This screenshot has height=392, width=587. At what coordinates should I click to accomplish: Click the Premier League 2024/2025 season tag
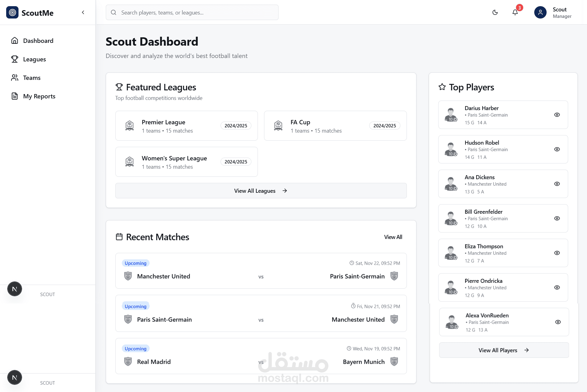(236, 126)
